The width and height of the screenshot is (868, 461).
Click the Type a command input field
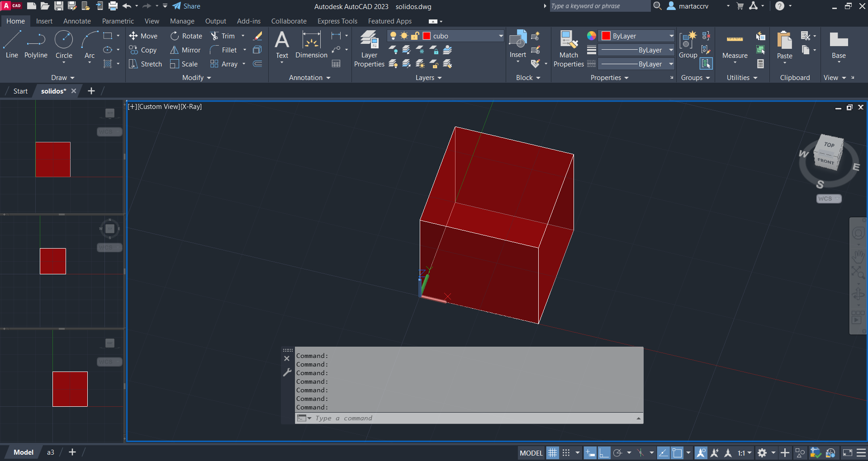[470, 419]
